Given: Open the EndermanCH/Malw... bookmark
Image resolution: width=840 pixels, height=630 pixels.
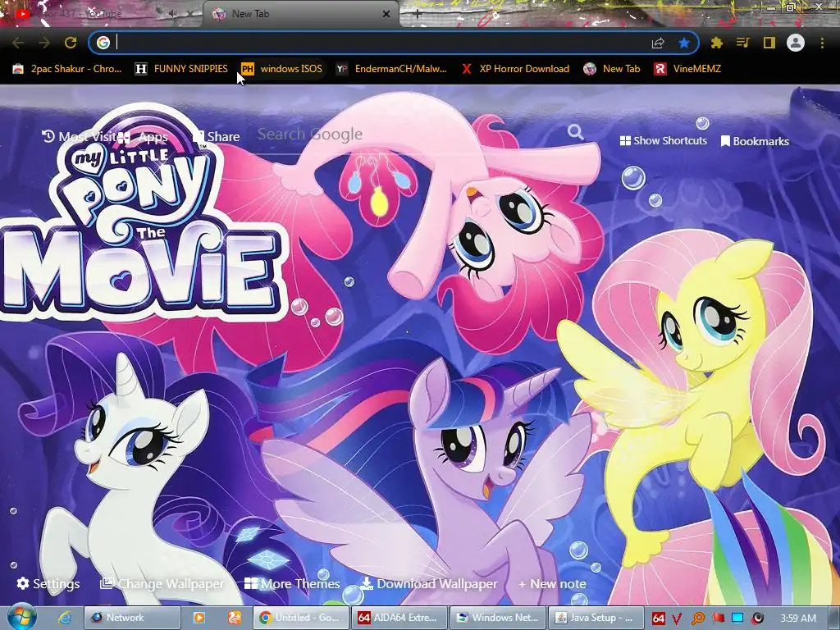Looking at the screenshot, I should [x=391, y=69].
